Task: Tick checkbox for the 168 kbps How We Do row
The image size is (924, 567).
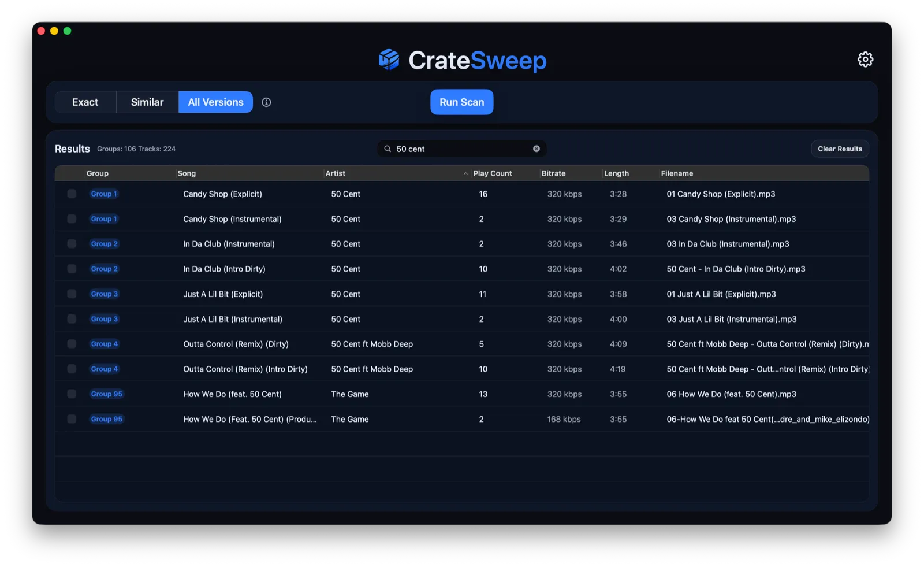Action: click(x=72, y=419)
